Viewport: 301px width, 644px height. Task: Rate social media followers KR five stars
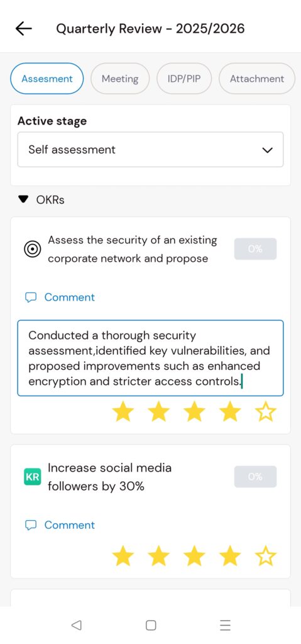[266, 556]
